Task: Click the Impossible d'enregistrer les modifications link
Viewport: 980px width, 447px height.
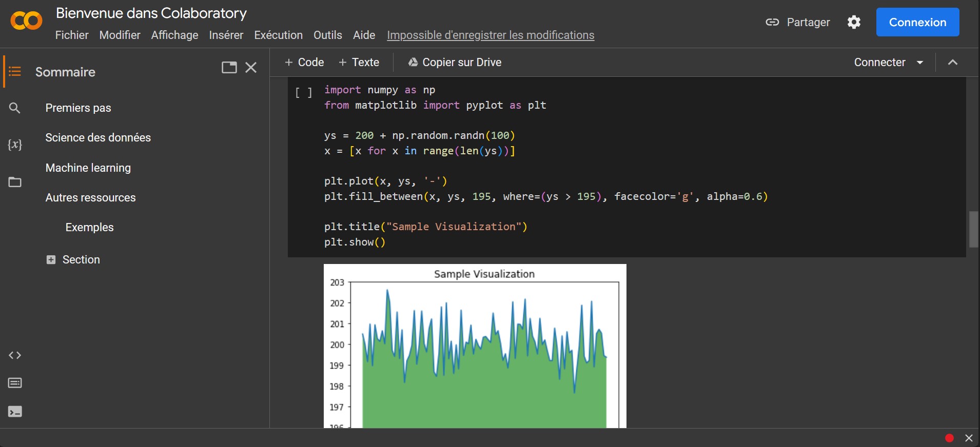Action: (x=491, y=35)
